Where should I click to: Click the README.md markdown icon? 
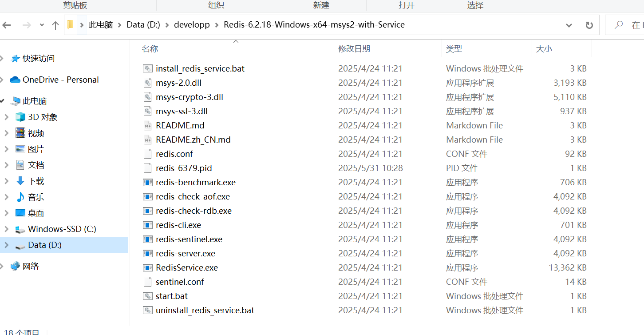[x=147, y=125]
